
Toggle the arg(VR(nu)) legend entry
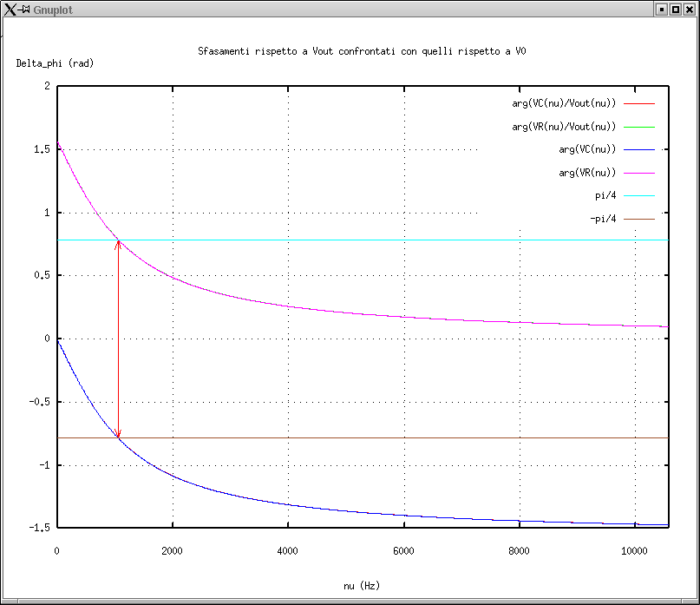click(x=587, y=174)
